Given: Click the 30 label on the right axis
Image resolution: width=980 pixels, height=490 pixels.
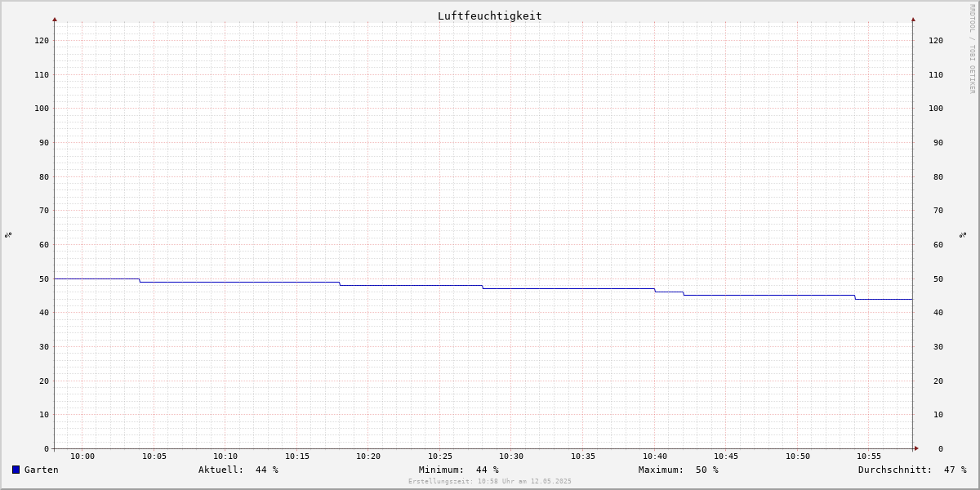Looking at the screenshot, I should pos(938,347).
